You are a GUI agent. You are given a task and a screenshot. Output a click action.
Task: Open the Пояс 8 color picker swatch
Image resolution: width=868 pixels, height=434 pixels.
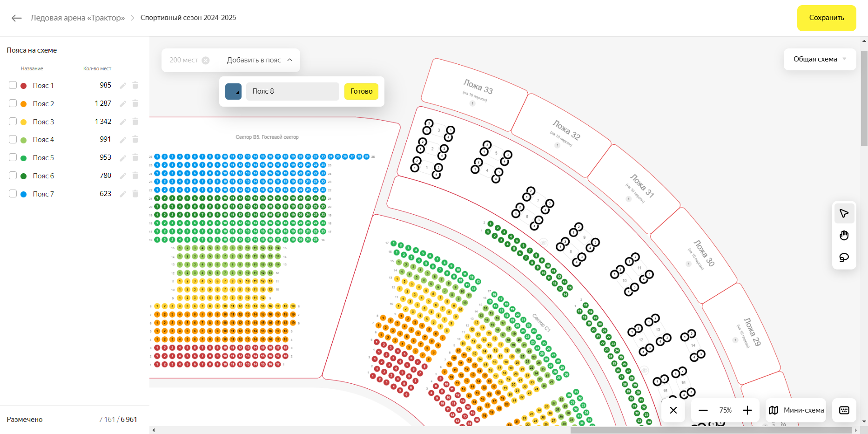point(233,91)
